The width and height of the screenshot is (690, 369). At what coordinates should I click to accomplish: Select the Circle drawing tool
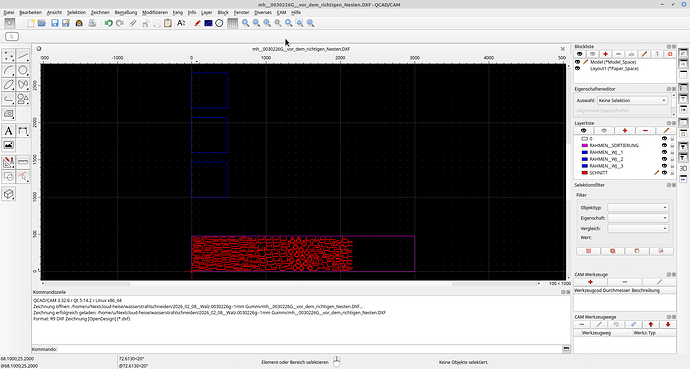pyautogui.click(x=23, y=70)
